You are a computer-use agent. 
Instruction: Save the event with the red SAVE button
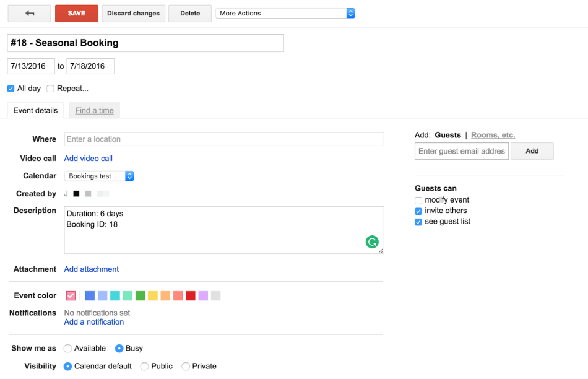pyautogui.click(x=77, y=13)
